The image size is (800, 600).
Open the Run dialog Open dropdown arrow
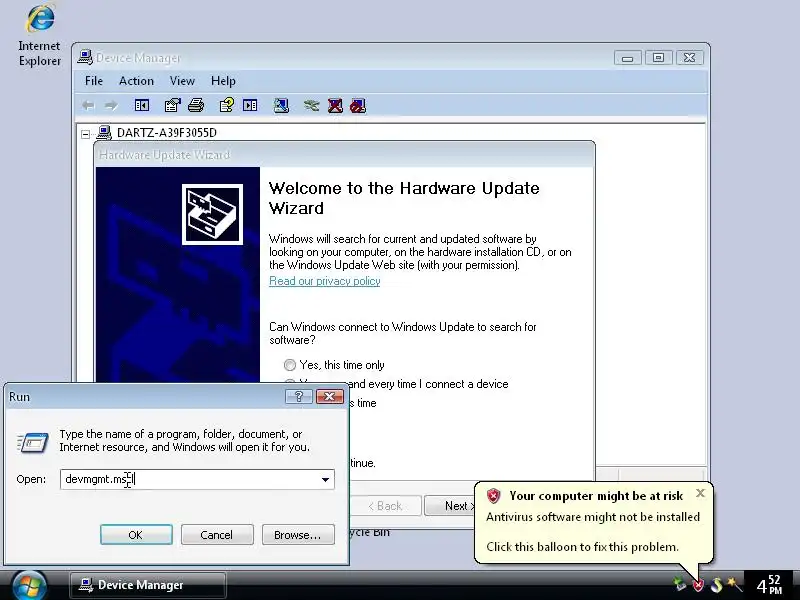click(x=325, y=479)
